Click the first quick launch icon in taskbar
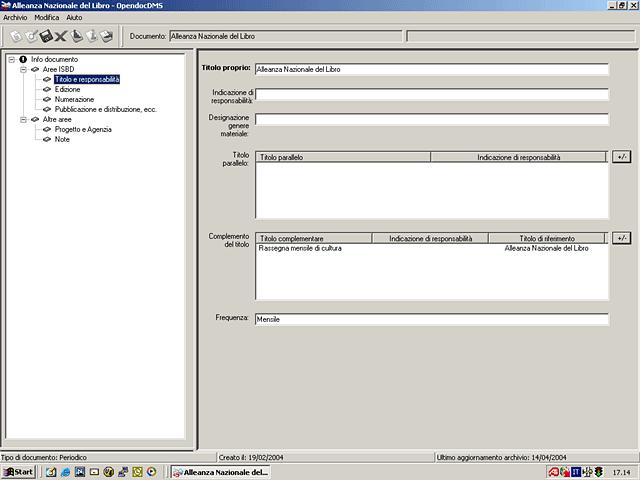640x480 pixels. pyautogui.click(x=51, y=472)
